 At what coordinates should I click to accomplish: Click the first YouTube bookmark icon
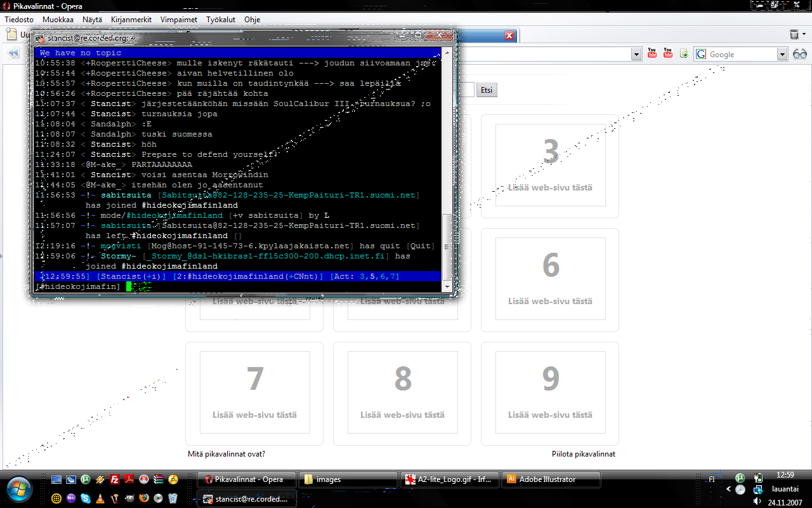(652, 54)
